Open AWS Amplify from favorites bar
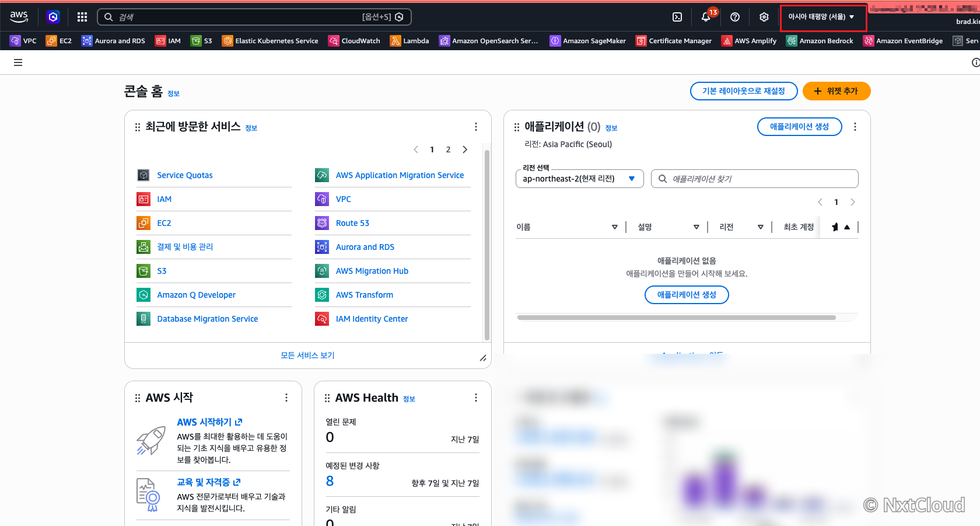Image resolution: width=980 pixels, height=526 pixels. tap(749, 41)
